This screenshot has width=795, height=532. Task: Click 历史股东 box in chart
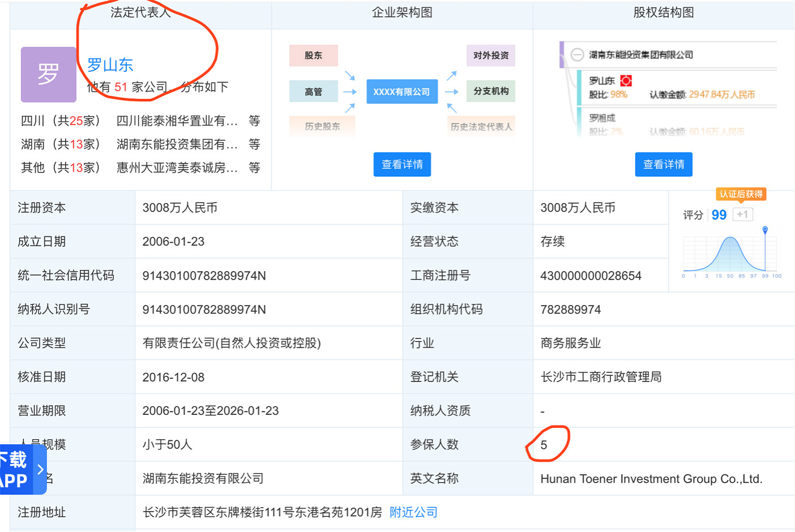(322, 126)
